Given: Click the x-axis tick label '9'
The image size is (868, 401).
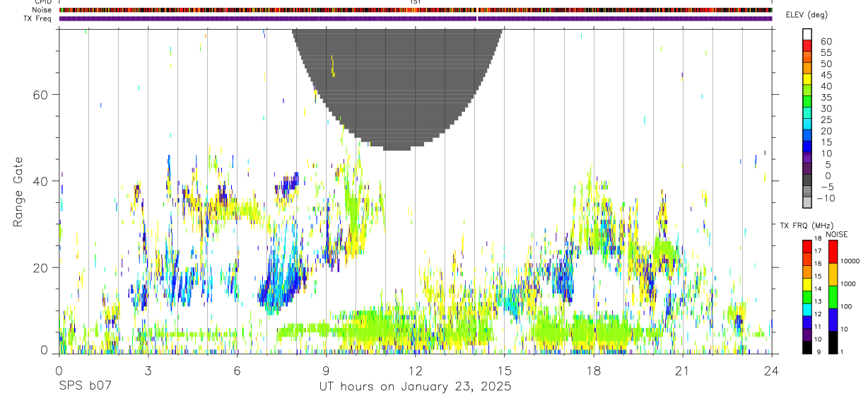Looking at the screenshot, I should pyautogui.click(x=326, y=370).
